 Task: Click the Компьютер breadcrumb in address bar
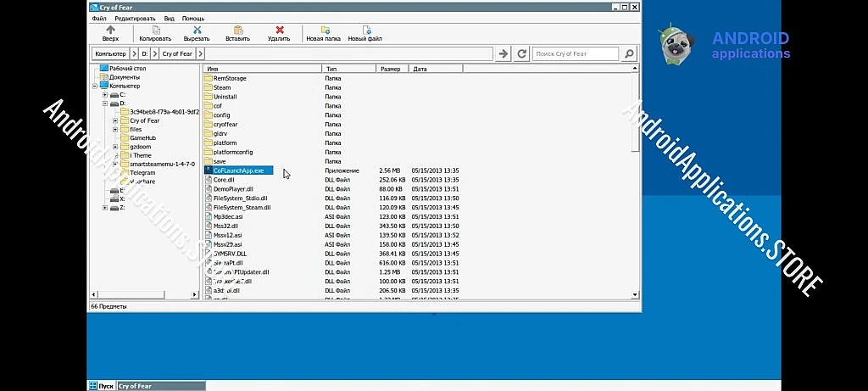point(111,53)
